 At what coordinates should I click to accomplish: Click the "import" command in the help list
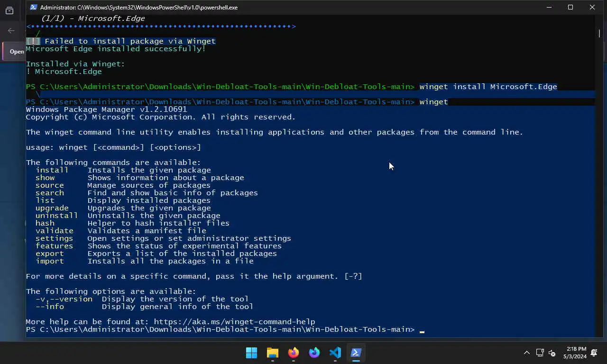[49, 261]
